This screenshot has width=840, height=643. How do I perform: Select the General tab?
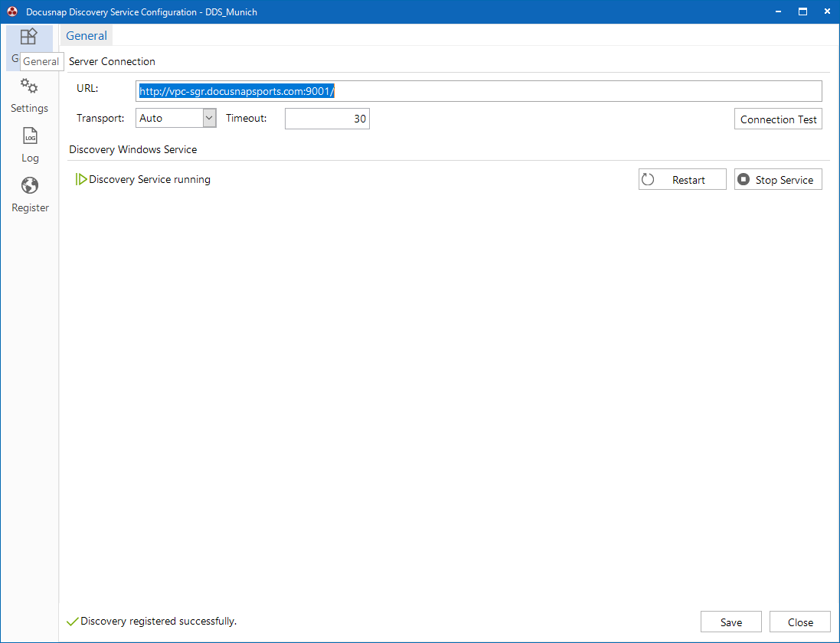(x=87, y=35)
